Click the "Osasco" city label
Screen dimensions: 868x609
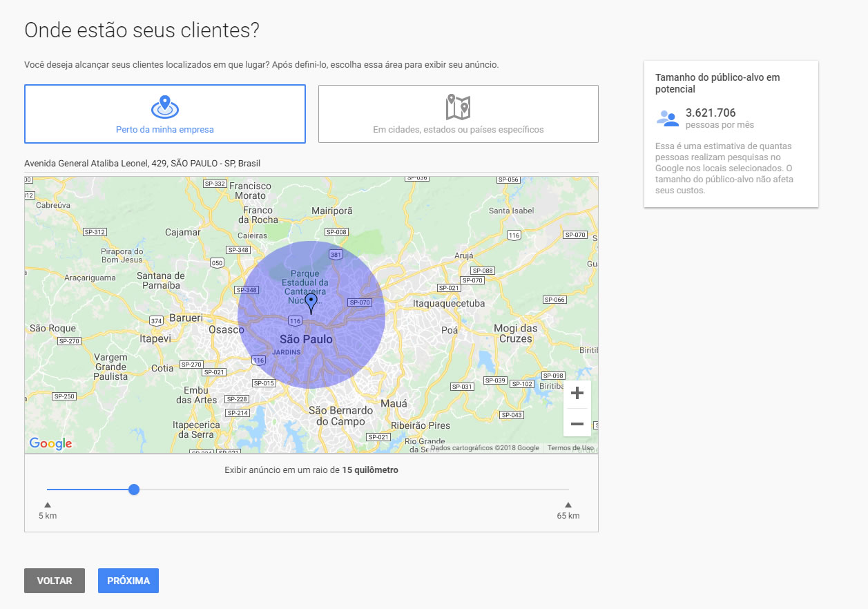click(226, 330)
